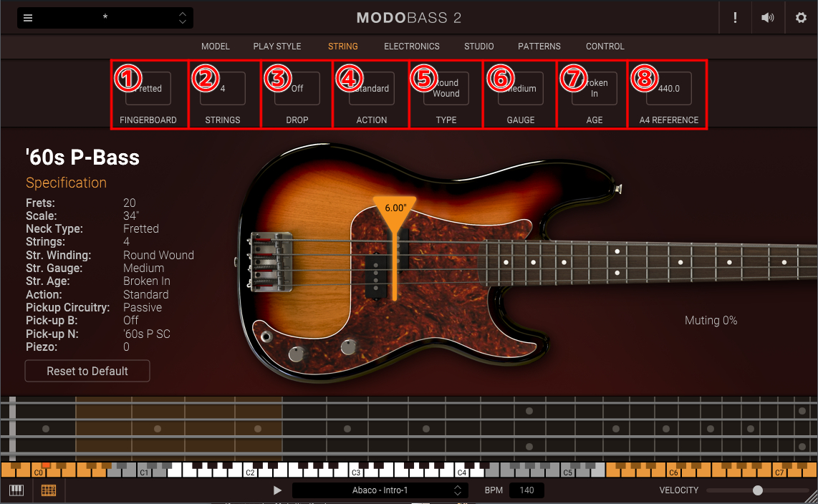Toggle the Drop tuning Off setting
This screenshot has width=818, height=504.
[x=297, y=89]
